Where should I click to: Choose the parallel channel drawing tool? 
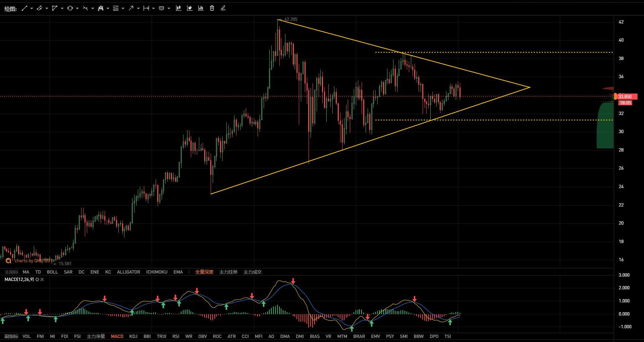coord(40,8)
